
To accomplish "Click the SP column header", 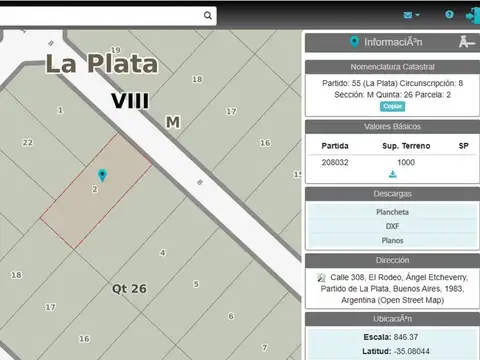I will pos(463,146).
